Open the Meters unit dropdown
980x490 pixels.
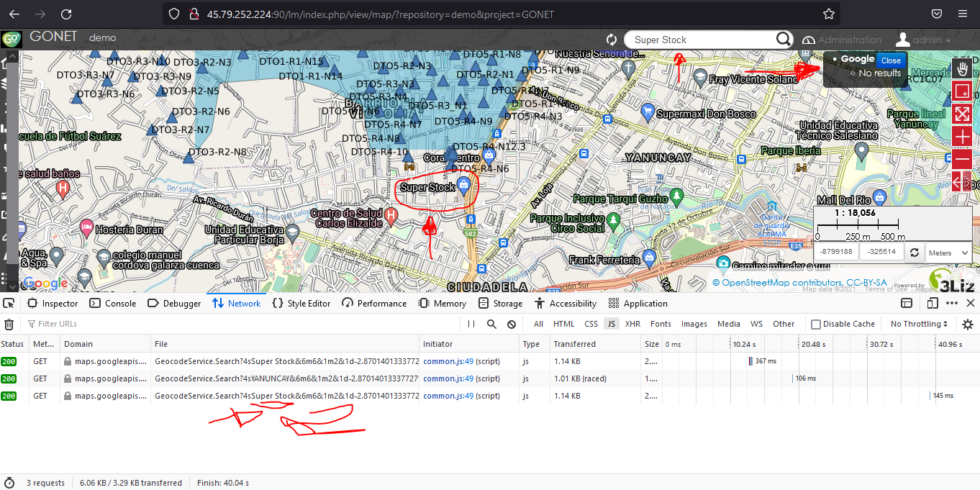click(948, 252)
